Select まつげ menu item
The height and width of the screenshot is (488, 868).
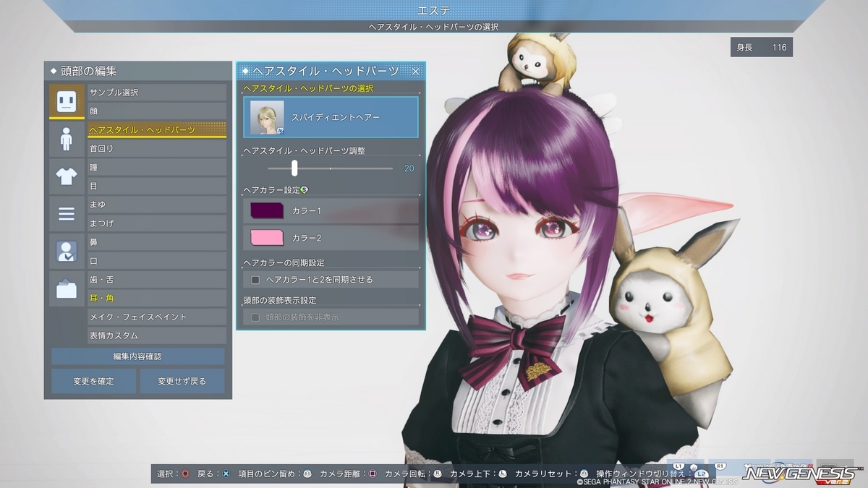click(157, 223)
